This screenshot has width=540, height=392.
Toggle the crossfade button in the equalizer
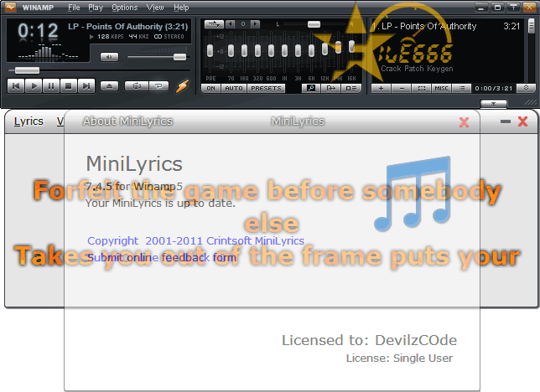pos(214,24)
